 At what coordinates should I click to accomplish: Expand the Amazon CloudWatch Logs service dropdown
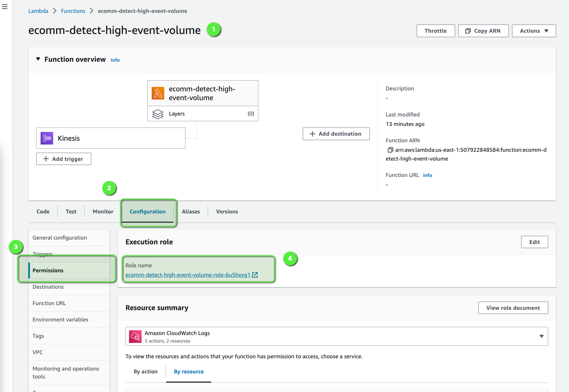tap(337, 336)
